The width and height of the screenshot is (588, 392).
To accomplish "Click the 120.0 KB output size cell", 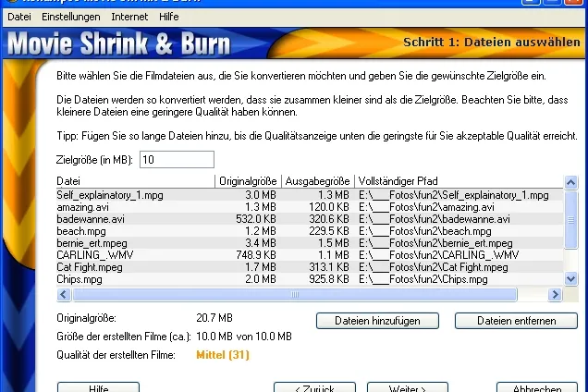I will [x=329, y=207].
